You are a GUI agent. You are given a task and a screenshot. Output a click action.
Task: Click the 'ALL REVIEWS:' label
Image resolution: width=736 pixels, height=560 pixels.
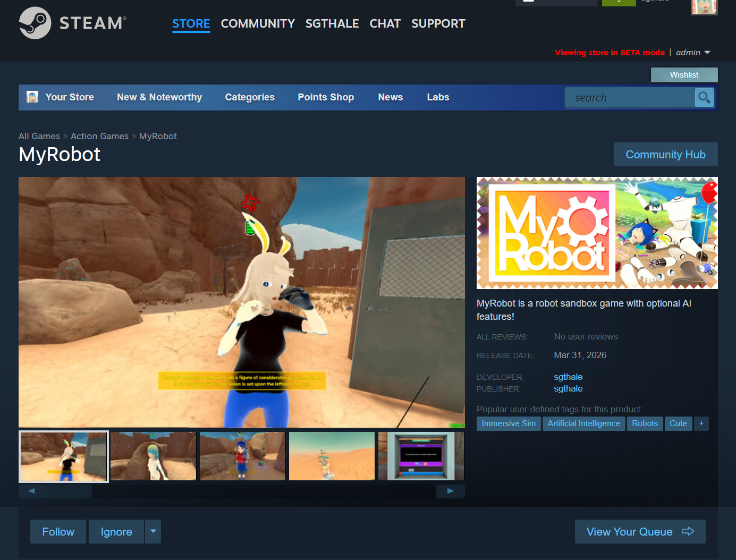pyautogui.click(x=502, y=337)
